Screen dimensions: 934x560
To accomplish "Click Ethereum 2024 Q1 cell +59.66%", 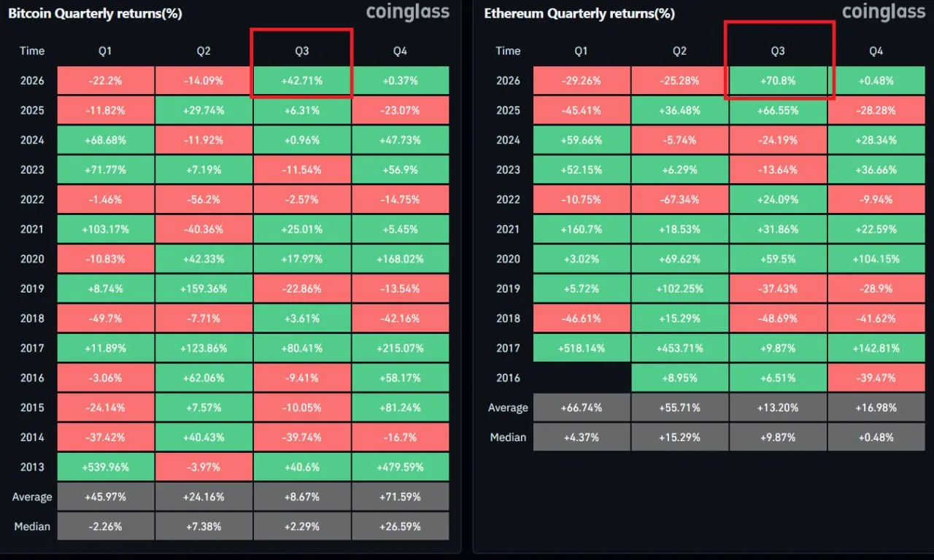I will tap(582, 140).
